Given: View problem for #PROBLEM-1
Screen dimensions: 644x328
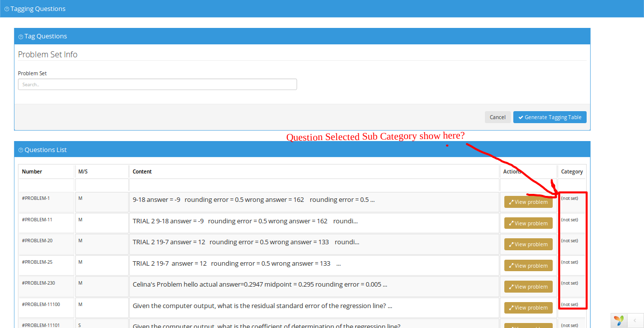Looking at the screenshot, I should pyautogui.click(x=528, y=202).
